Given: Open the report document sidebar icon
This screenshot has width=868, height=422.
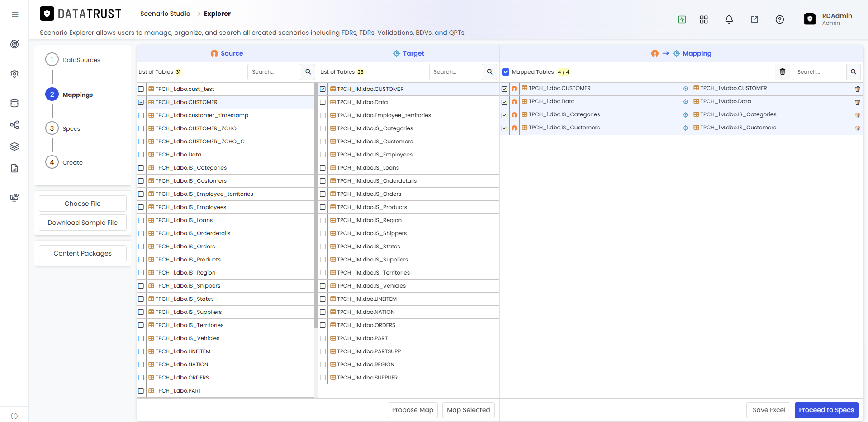Looking at the screenshot, I should (14, 168).
